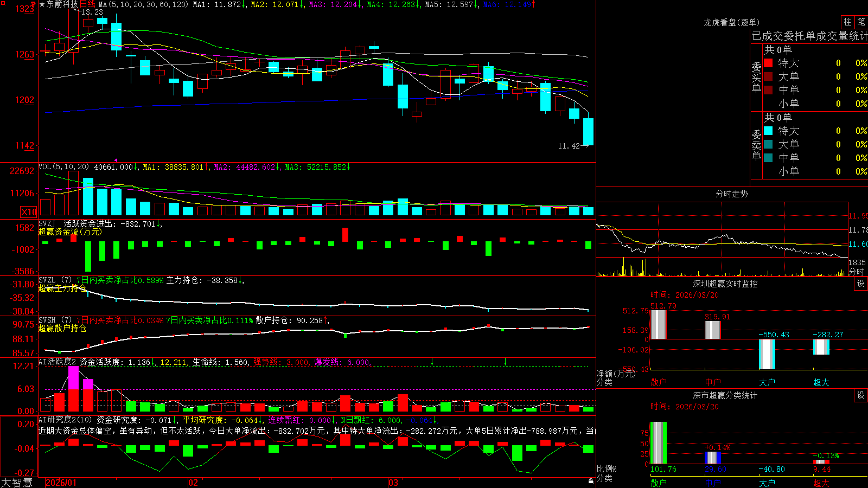
Task: Click the 分时 label under intraday chart
Action: 857,272
